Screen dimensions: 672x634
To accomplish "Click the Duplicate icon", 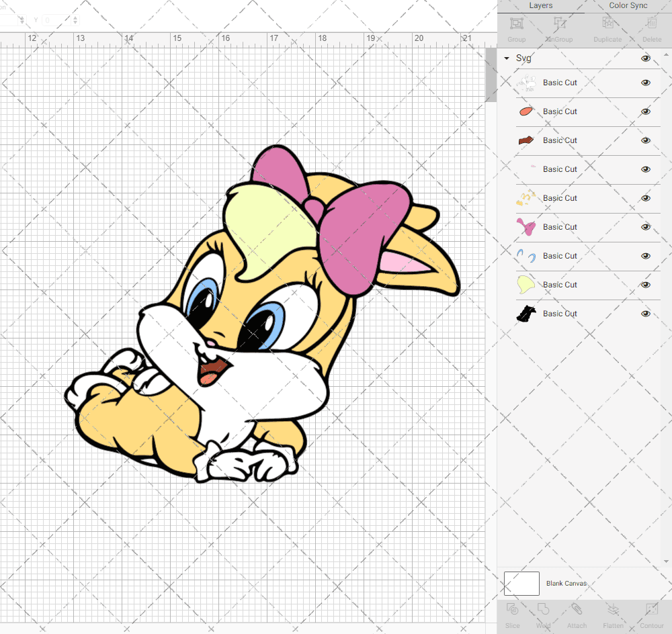I will pos(607,23).
